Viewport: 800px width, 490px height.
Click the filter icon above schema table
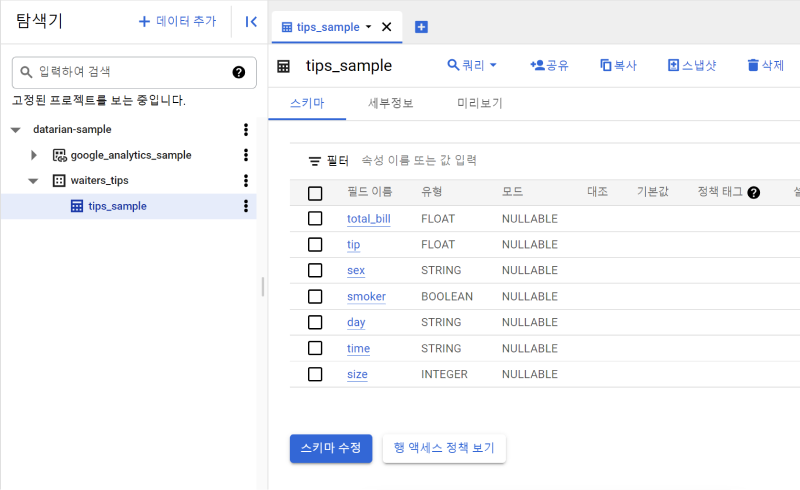(314, 161)
